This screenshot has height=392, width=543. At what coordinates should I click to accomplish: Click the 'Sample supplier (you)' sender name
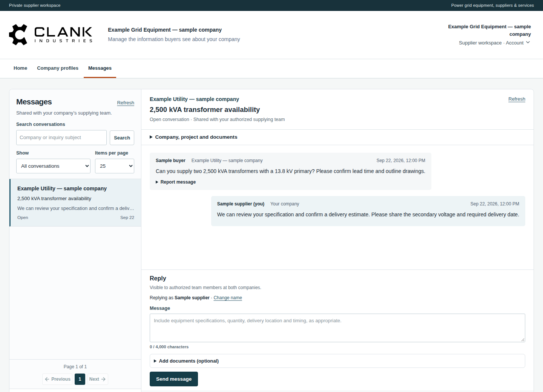(x=241, y=204)
